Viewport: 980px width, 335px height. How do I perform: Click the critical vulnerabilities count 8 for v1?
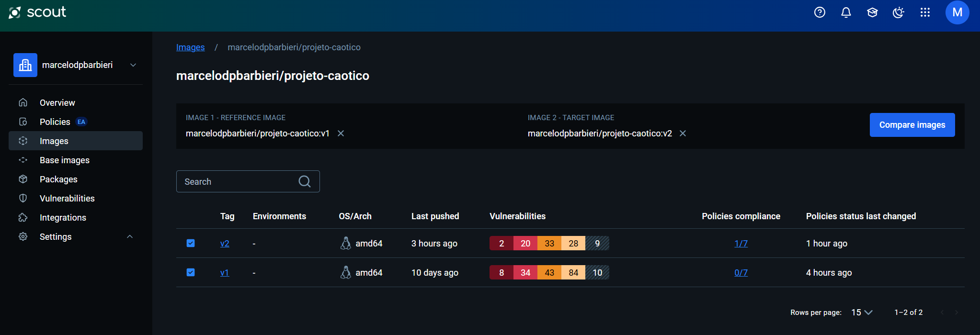coord(501,273)
